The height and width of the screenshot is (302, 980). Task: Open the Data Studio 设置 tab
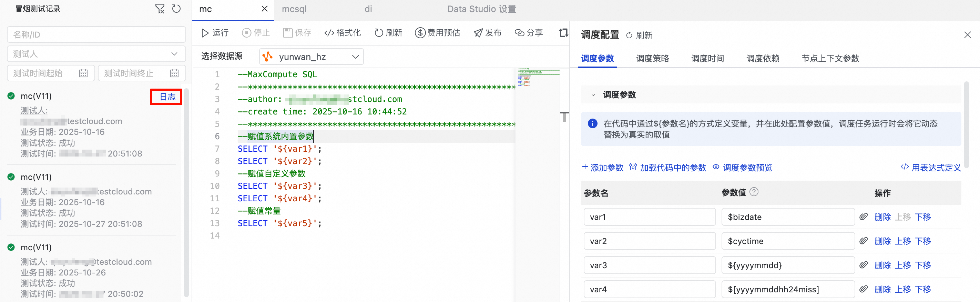(x=481, y=9)
